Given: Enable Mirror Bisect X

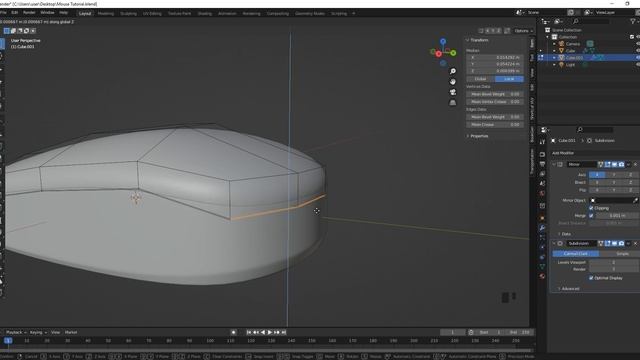Looking at the screenshot, I should (x=597, y=182).
